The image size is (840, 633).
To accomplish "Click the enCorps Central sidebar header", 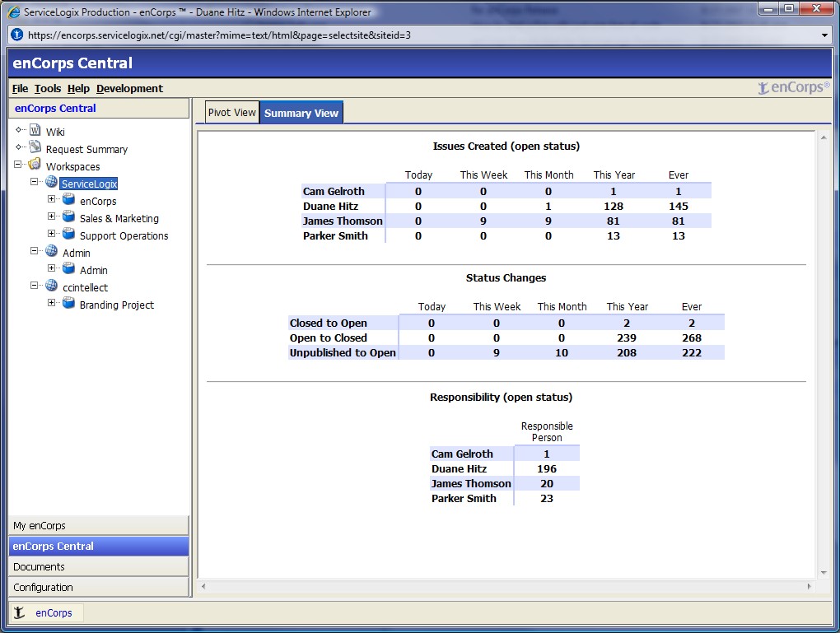I will (99, 108).
